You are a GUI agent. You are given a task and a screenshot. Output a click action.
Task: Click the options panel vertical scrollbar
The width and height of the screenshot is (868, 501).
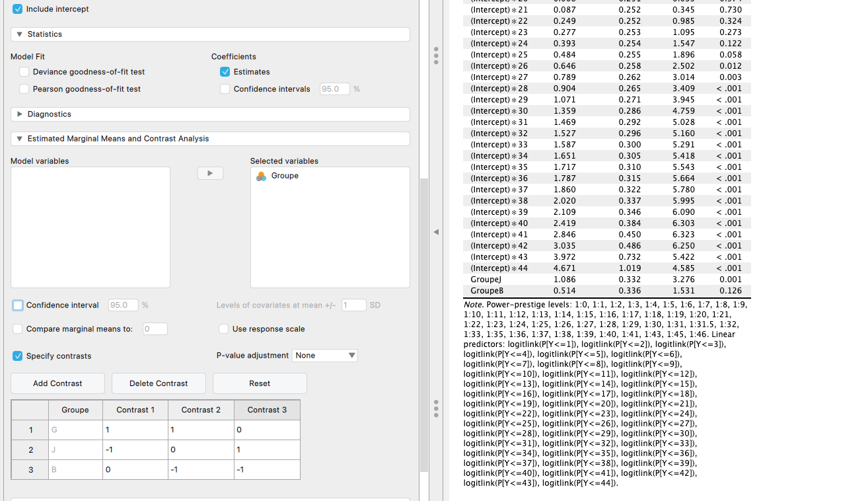(x=425, y=324)
